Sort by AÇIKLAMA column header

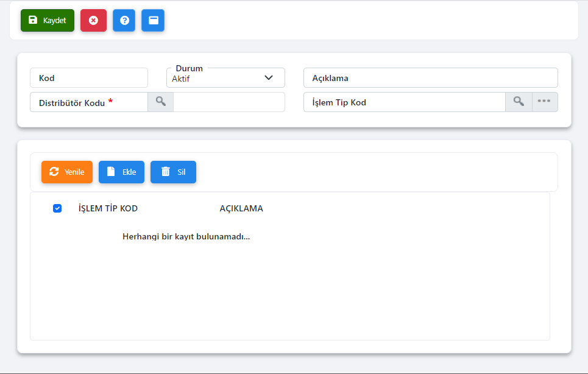[241, 208]
